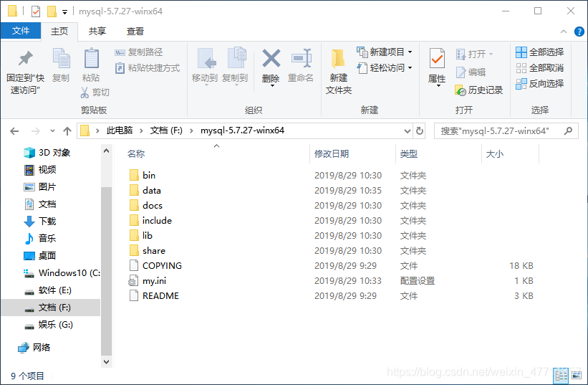Image resolution: width=588 pixels, height=385 pixels.
Task: Create a New folder (新建文件夹)
Action: pyautogui.click(x=339, y=71)
